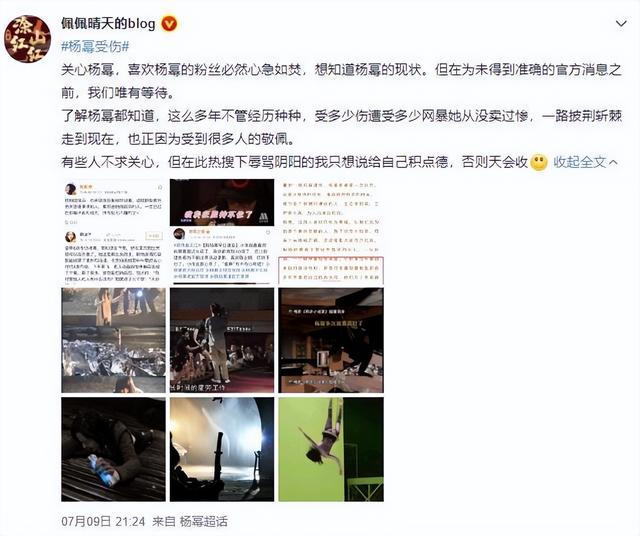Click the collapse arrow beside 收起全文
Screen dimensions: 640x536
613,162
